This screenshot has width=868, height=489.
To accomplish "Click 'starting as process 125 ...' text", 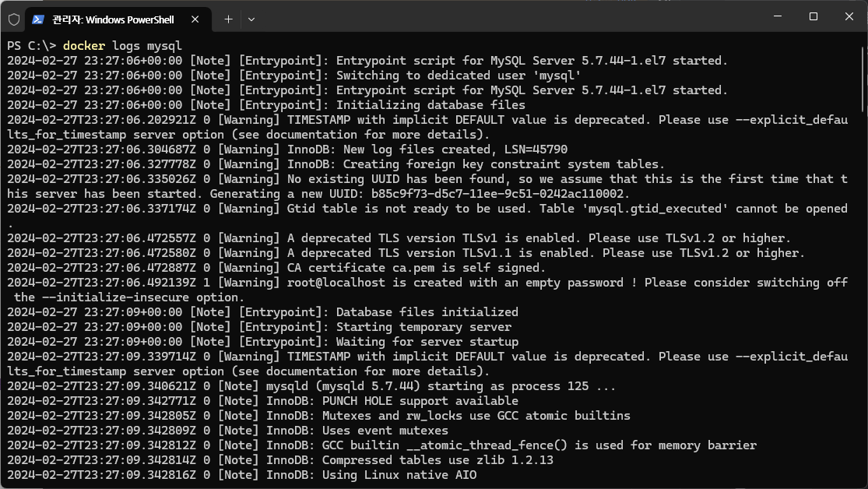I will coord(522,386).
